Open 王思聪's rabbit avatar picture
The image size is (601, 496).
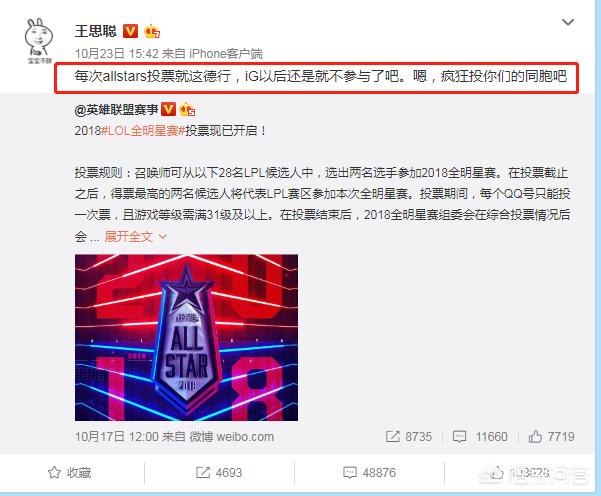click(39, 41)
